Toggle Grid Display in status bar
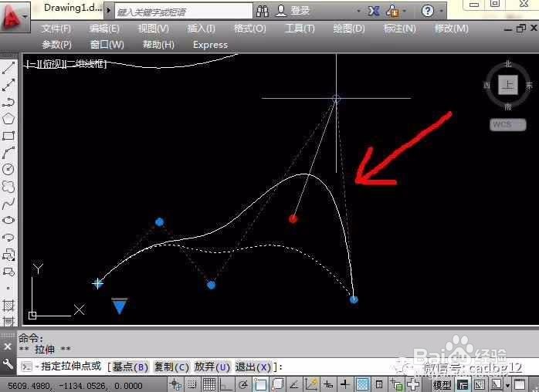The height and width of the screenshot is (392, 539). point(209,385)
